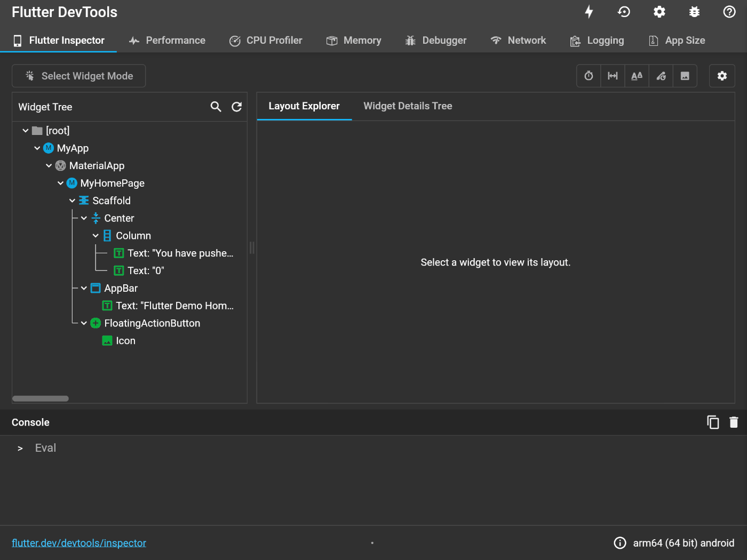Click the MyApp widget icon
This screenshot has width=747, height=560.
coord(49,148)
